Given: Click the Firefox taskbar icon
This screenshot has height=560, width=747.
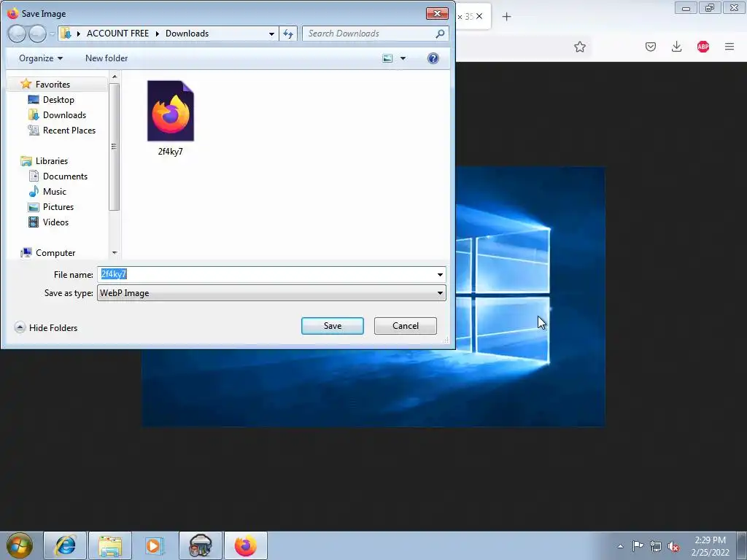Looking at the screenshot, I should tap(246, 545).
